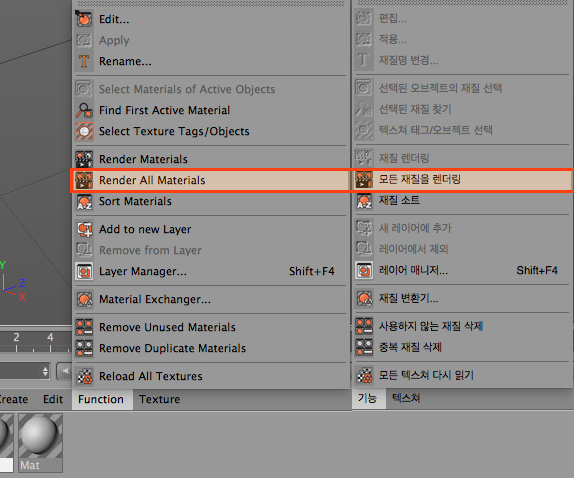Open the 텍스쳐 menu tab
The width and height of the screenshot is (574, 478).
tap(406, 398)
